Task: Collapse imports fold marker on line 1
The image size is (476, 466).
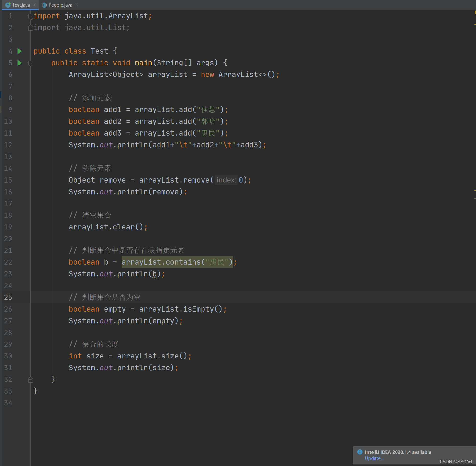Action: coord(31,16)
